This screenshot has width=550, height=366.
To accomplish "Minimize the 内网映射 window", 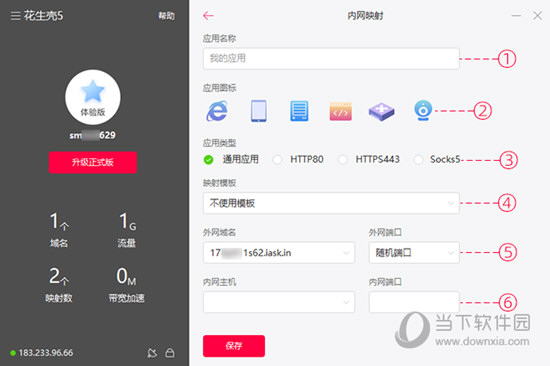I will (x=516, y=16).
